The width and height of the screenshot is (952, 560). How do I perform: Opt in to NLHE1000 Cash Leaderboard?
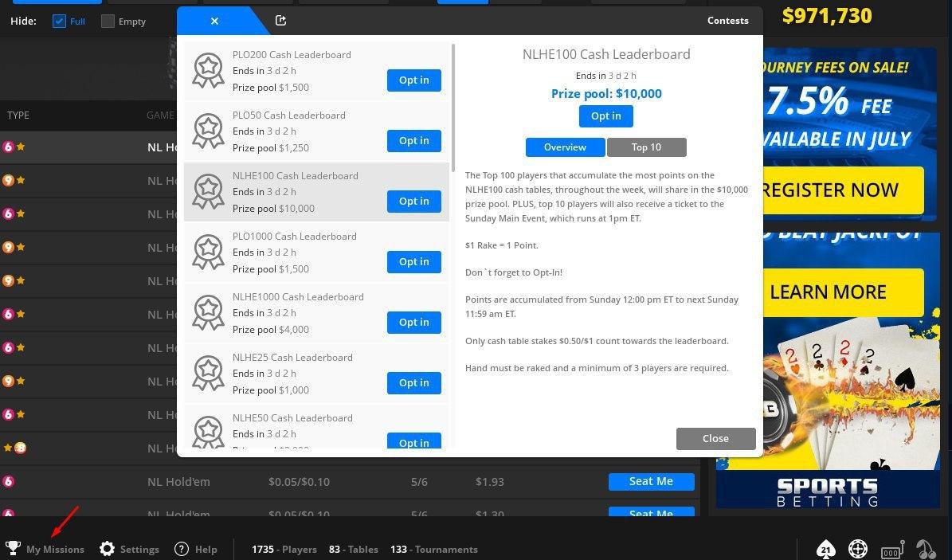tap(414, 323)
